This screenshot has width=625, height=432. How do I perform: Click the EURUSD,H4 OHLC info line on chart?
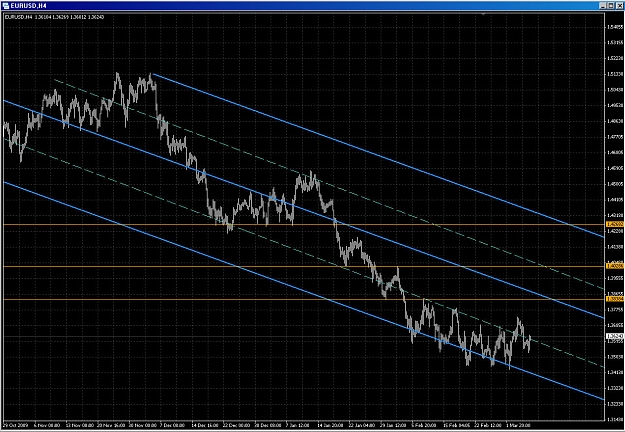[55, 17]
